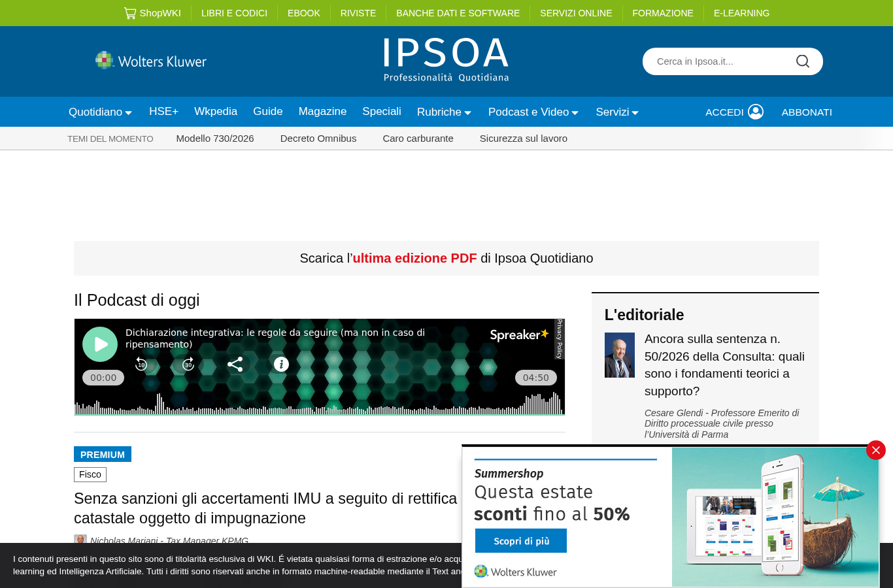This screenshot has height=588, width=893.
Task: Open the E-LEARNING top link
Action: (741, 13)
